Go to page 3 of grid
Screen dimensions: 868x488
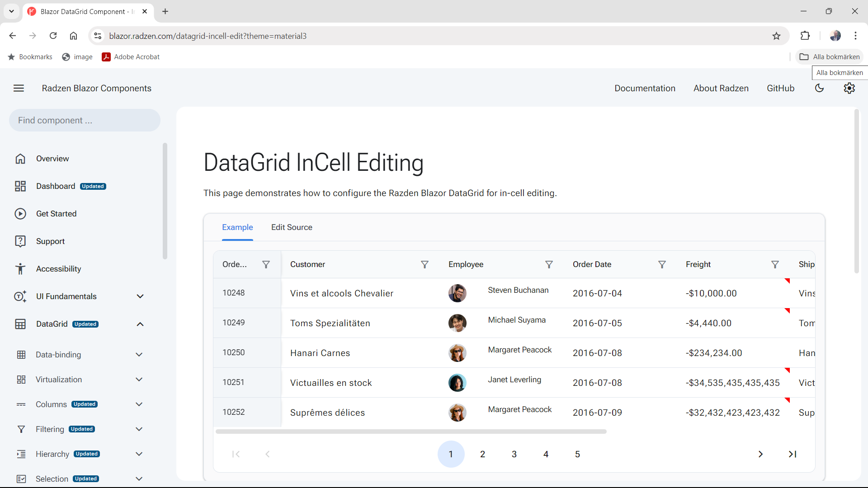[x=514, y=454]
